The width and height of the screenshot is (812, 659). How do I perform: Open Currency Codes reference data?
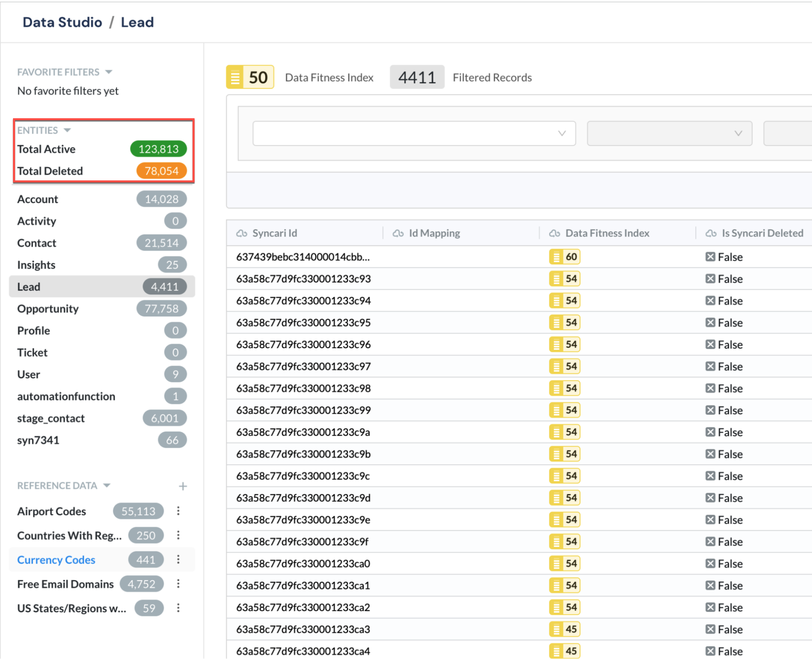click(x=56, y=560)
